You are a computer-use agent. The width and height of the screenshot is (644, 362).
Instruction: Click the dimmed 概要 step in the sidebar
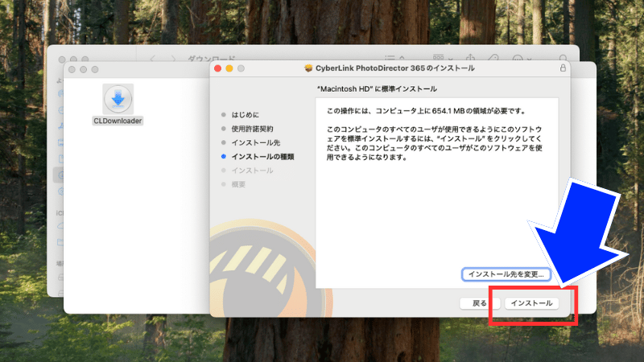tap(238, 184)
